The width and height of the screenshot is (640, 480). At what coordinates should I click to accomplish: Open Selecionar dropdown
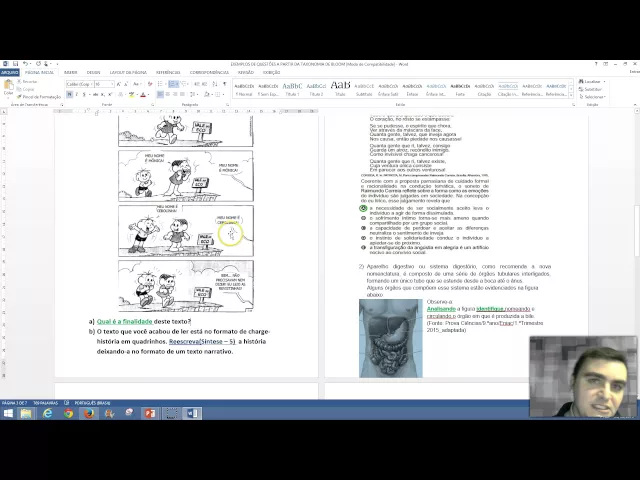click(592, 97)
